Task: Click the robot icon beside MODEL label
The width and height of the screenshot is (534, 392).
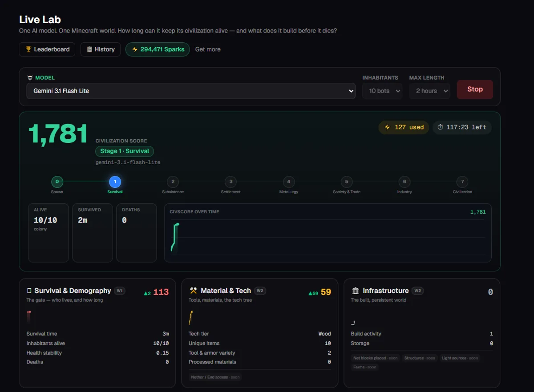Action: point(30,77)
